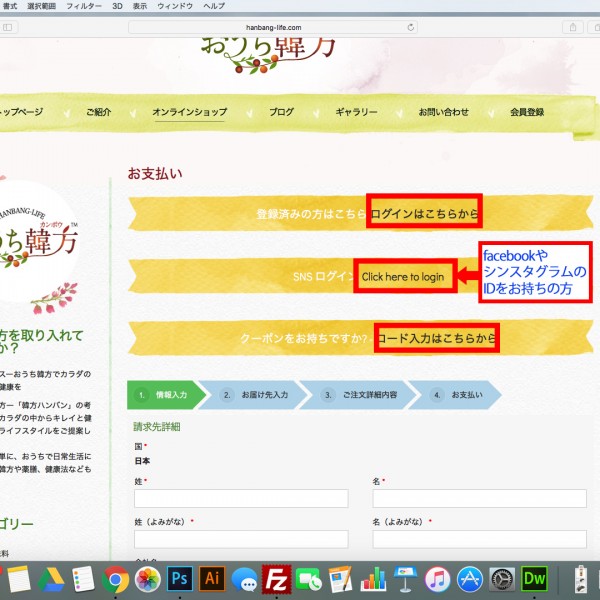Launch Illustrator from the dock

pyautogui.click(x=212, y=578)
